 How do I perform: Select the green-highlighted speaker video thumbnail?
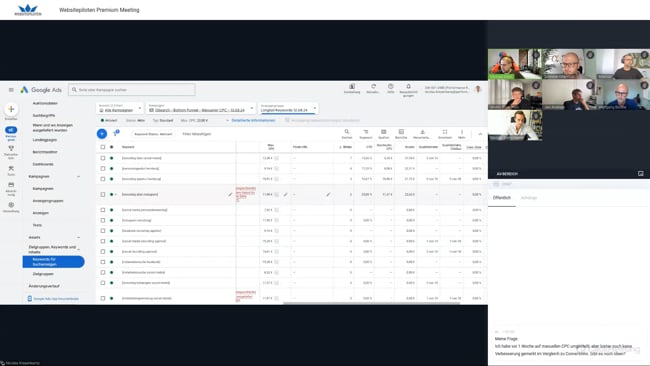pyautogui.click(x=515, y=64)
